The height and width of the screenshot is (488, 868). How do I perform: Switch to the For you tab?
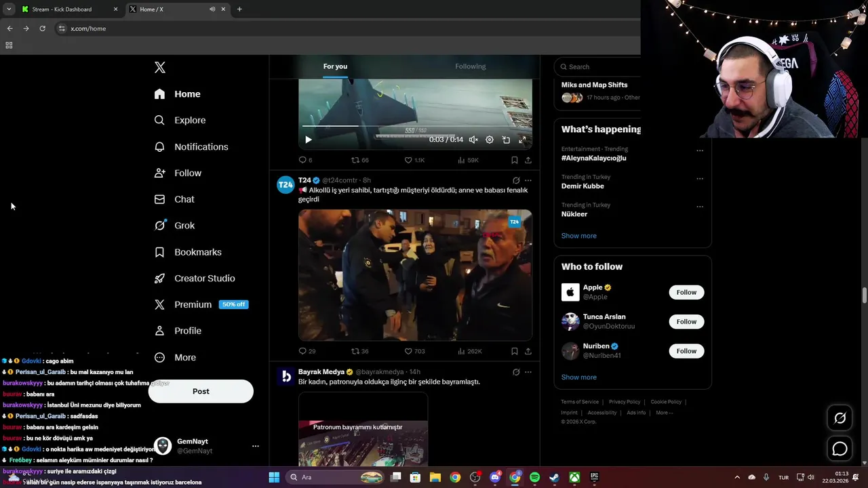pyautogui.click(x=335, y=66)
